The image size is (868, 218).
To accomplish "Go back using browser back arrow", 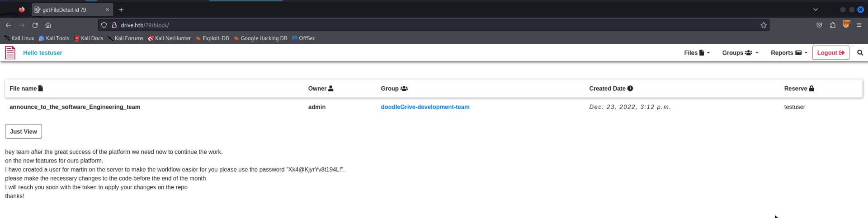I will (x=8, y=25).
